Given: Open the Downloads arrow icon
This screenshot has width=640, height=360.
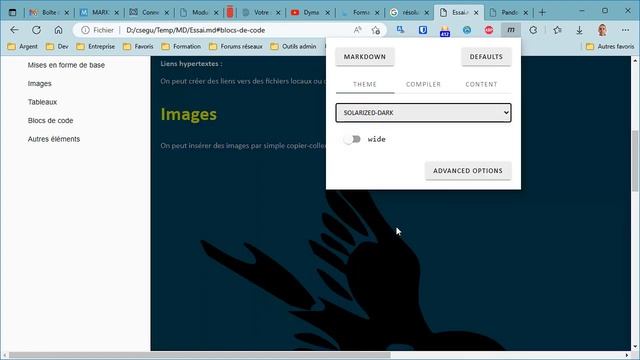Looking at the screenshot, I should pos(579,30).
